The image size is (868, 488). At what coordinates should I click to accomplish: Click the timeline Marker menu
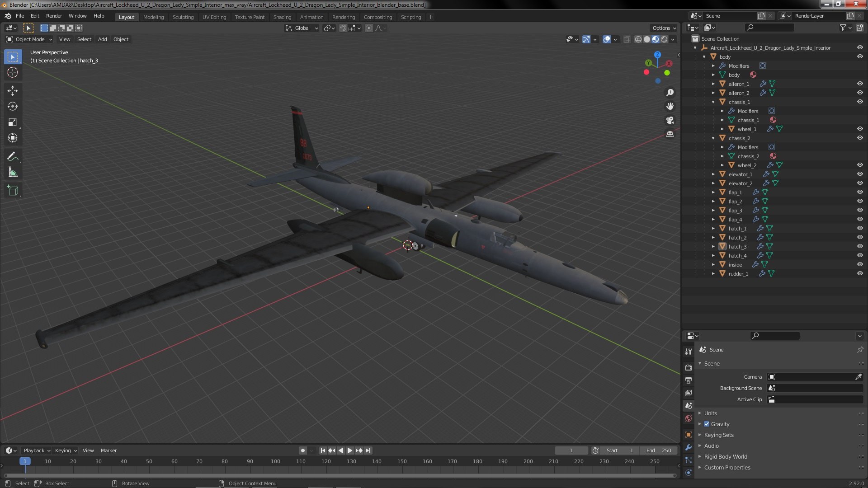pyautogui.click(x=108, y=450)
